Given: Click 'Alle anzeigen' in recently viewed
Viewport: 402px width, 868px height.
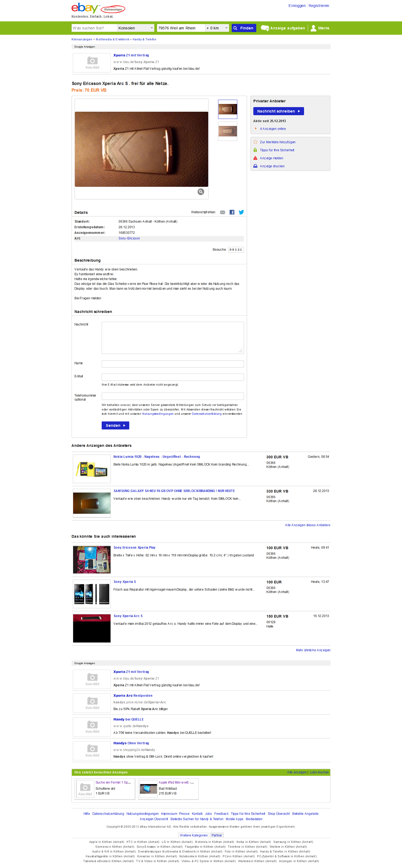Looking at the screenshot, I should [297, 773].
